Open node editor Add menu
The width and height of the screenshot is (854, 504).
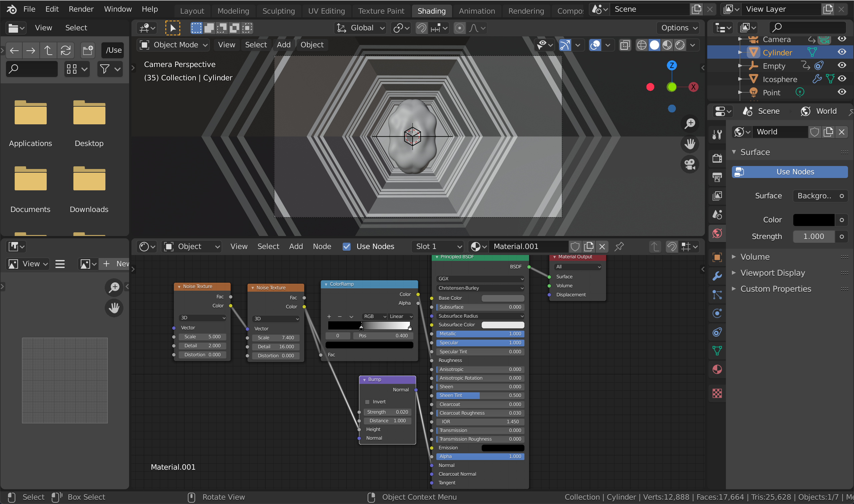coord(296,247)
